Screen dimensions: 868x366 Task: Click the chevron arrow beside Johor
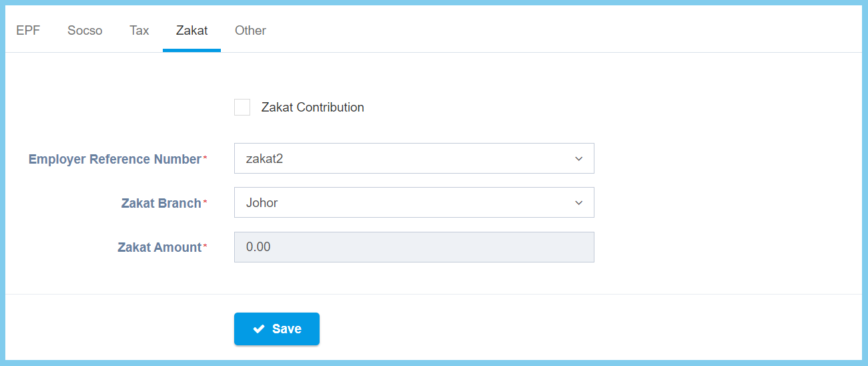pyautogui.click(x=578, y=203)
